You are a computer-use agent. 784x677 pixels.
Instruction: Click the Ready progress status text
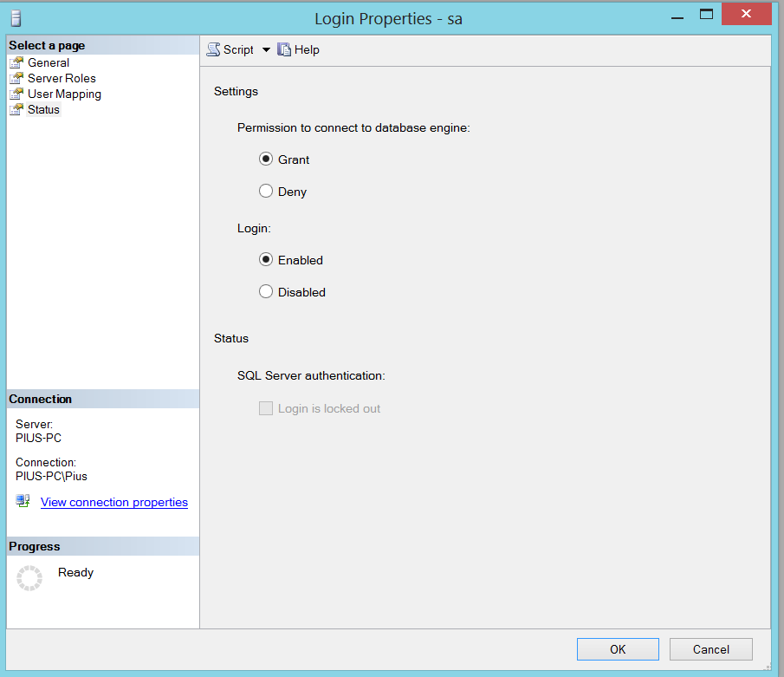[x=75, y=572]
